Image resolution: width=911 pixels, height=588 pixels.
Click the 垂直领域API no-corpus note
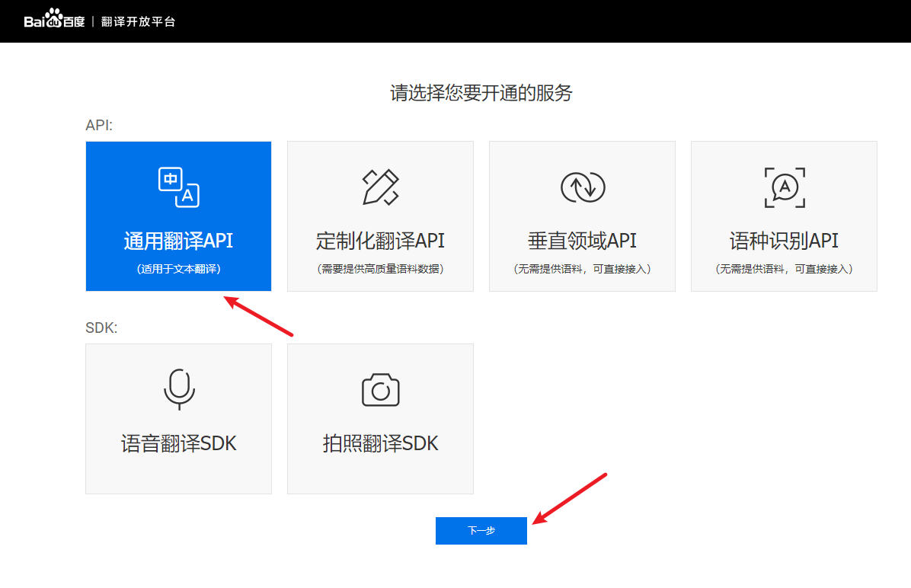[582, 269]
